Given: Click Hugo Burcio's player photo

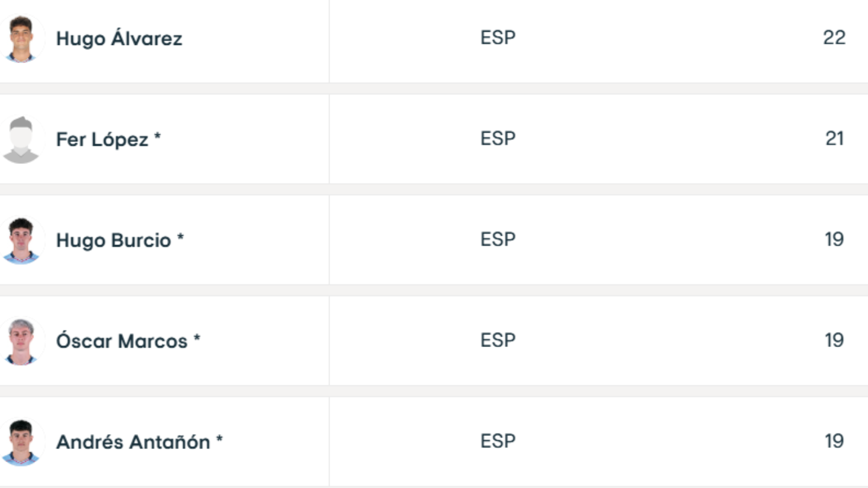Looking at the screenshot, I should tap(21, 240).
